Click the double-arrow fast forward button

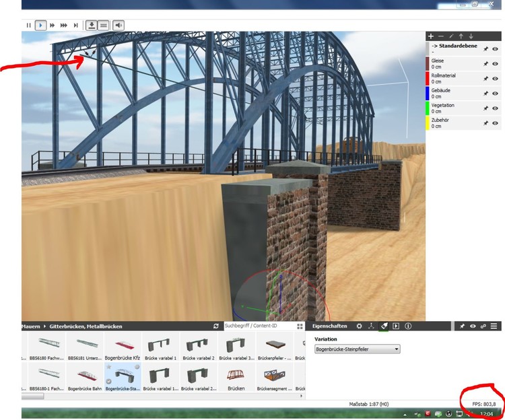tap(52, 25)
